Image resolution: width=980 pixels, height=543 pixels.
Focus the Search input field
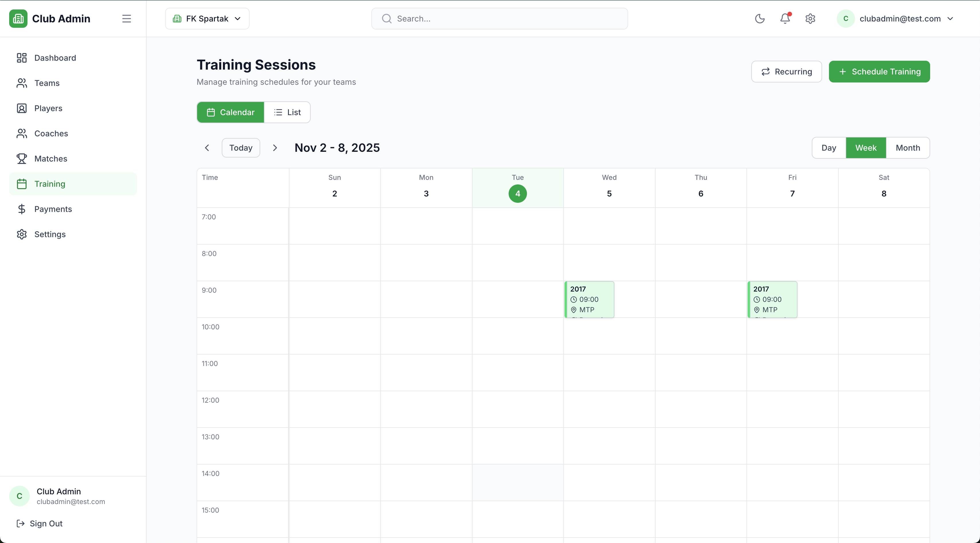tap(499, 19)
